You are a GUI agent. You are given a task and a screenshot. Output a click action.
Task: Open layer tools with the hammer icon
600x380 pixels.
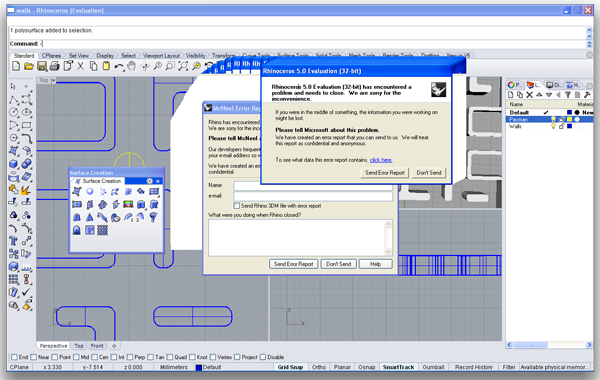tap(587, 95)
